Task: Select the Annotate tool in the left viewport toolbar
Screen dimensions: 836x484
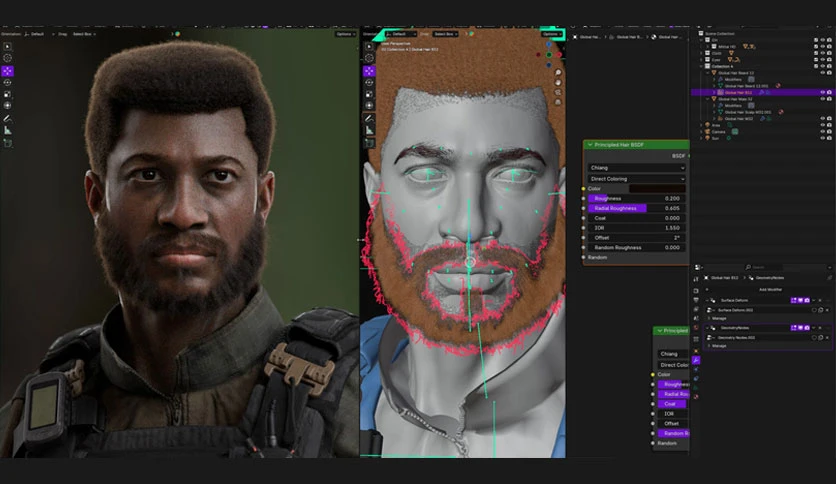Action: pos(7,118)
